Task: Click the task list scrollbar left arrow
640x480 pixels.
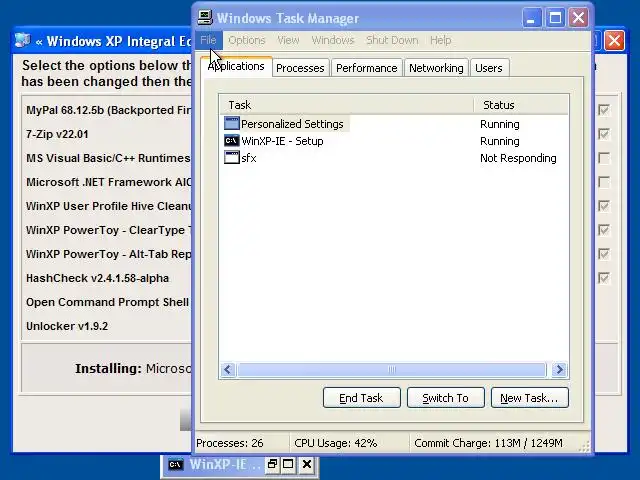Action: [x=228, y=370]
